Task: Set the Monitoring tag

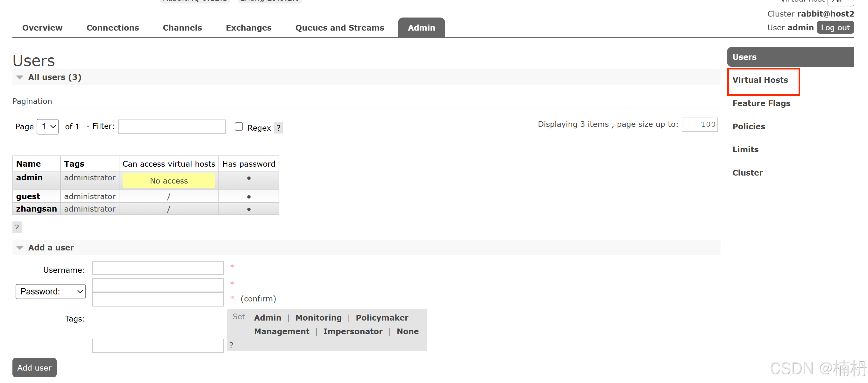Action: click(318, 318)
